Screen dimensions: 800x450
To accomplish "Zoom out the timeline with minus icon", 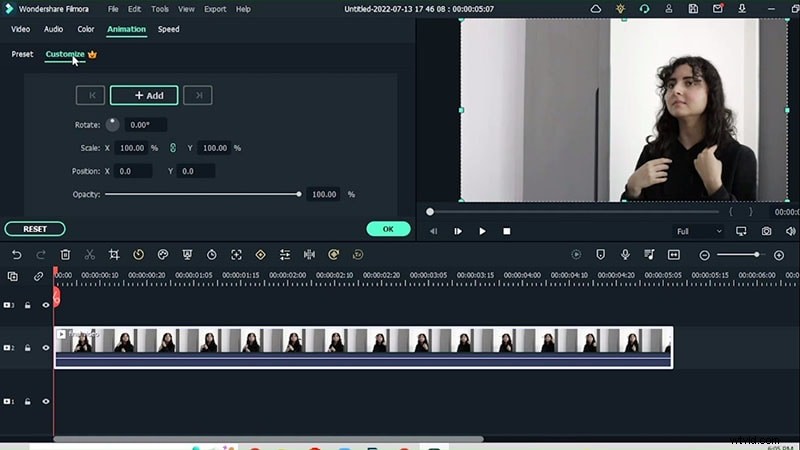I will click(704, 255).
